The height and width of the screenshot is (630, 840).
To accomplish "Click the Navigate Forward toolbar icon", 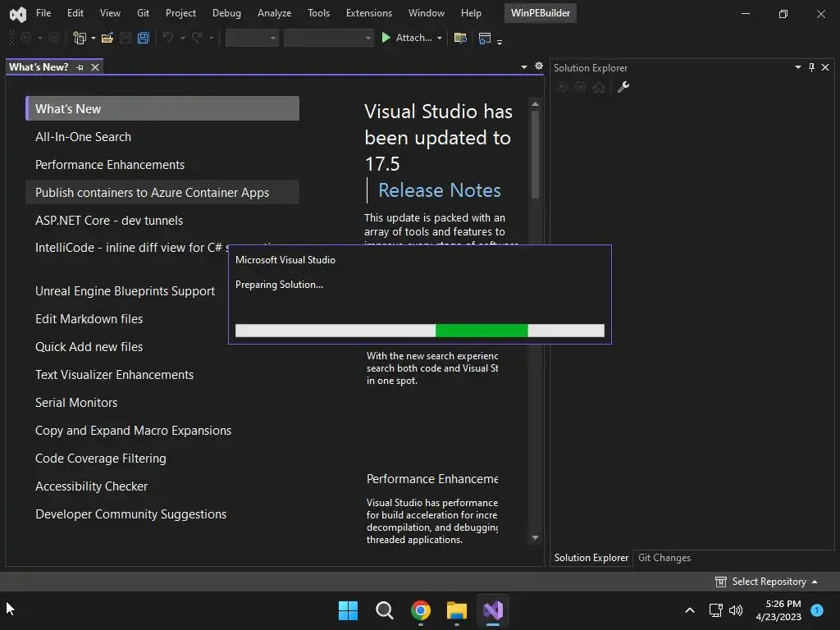I will pyautogui.click(x=53, y=38).
